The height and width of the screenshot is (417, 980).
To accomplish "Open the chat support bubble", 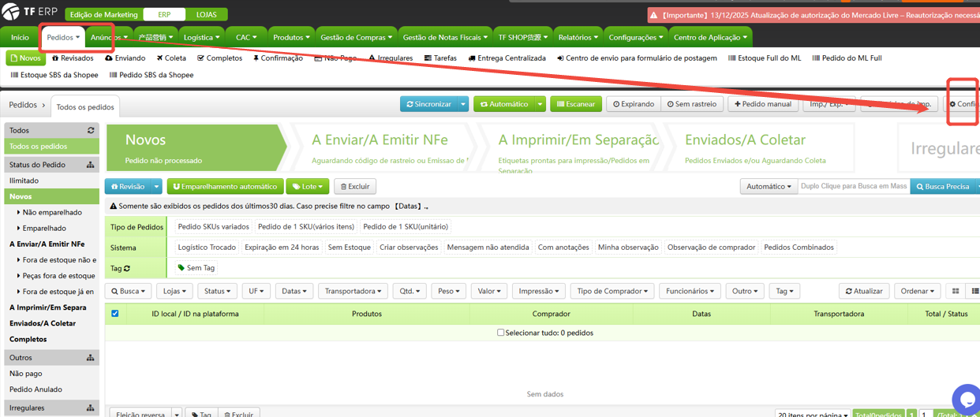I will [965, 399].
